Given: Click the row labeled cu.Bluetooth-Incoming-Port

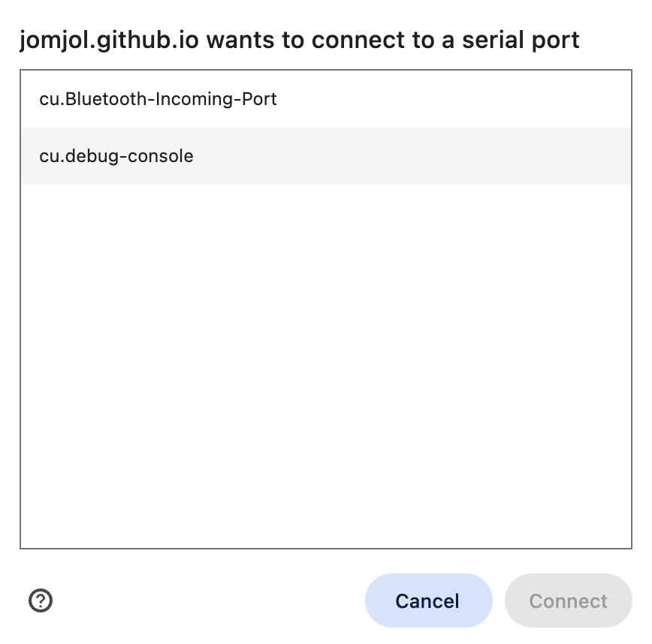Looking at the screenshot, I should [x=158, y=99].
